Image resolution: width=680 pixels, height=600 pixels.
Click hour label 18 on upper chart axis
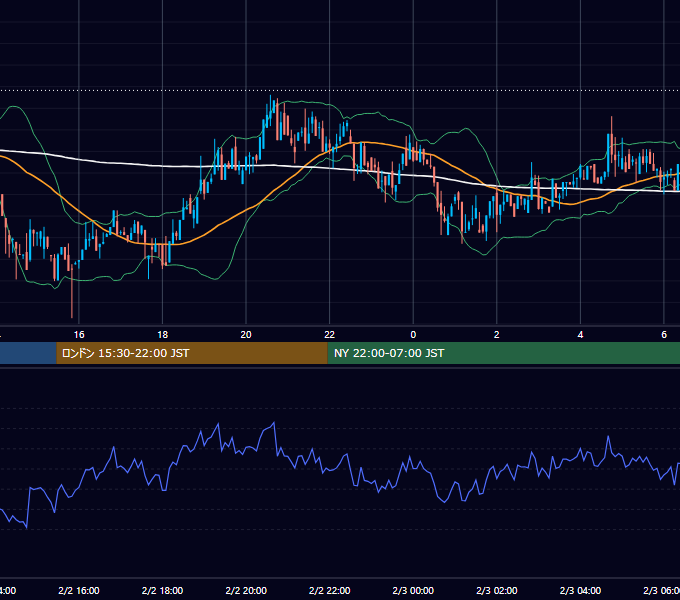coord(163,335)
